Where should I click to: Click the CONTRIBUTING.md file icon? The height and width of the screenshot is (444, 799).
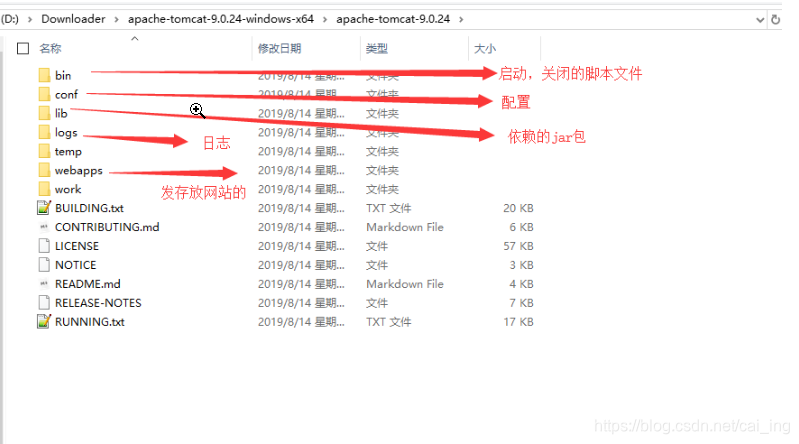point(44,227)
